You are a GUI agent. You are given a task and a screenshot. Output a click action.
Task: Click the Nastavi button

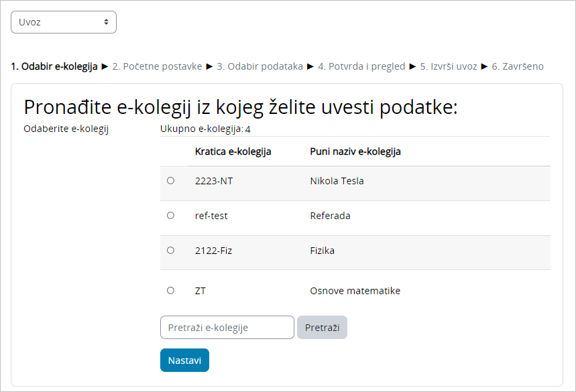pos(184,361)
